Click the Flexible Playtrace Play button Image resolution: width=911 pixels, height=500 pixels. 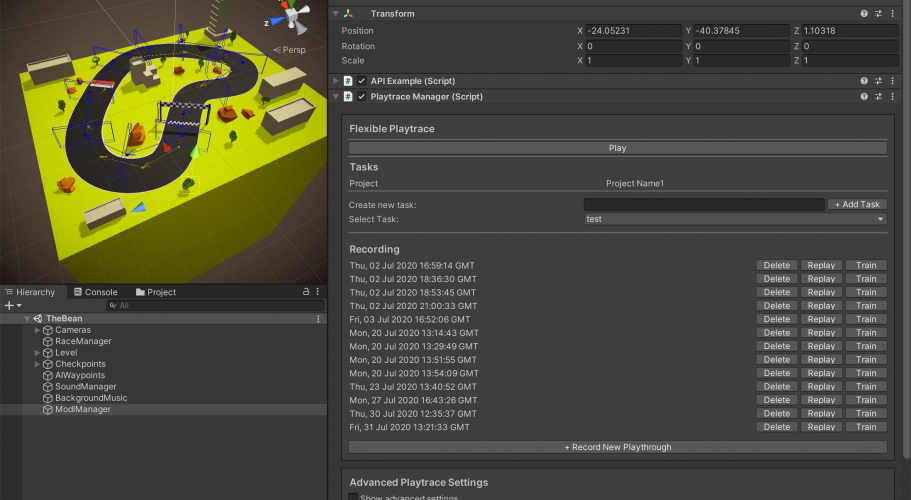click(618, 148)
